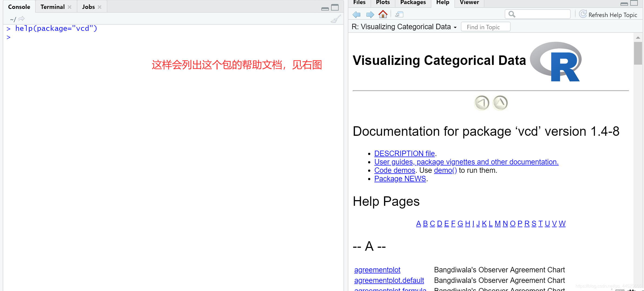Switch to the Terminal tab

pyautogui.click(x=52, y=7)
